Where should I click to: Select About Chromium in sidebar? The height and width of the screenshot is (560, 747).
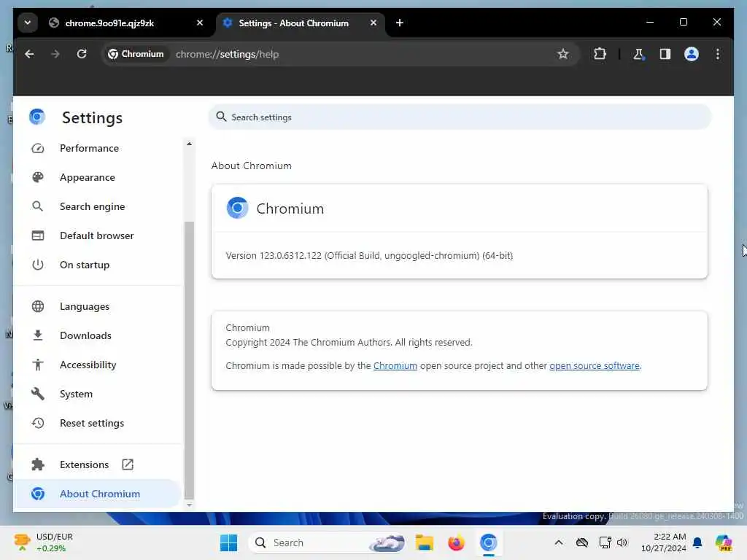pos(98,494)
